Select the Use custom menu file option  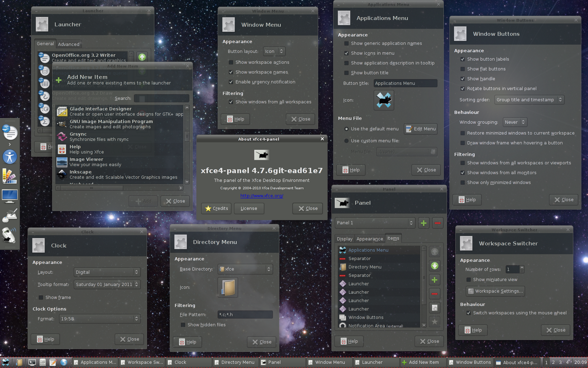click(x=346, y=141)
